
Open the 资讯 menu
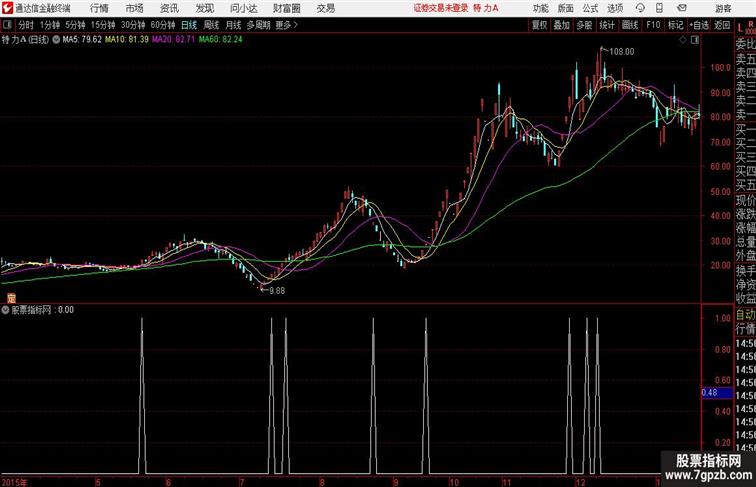click(169, 8)
